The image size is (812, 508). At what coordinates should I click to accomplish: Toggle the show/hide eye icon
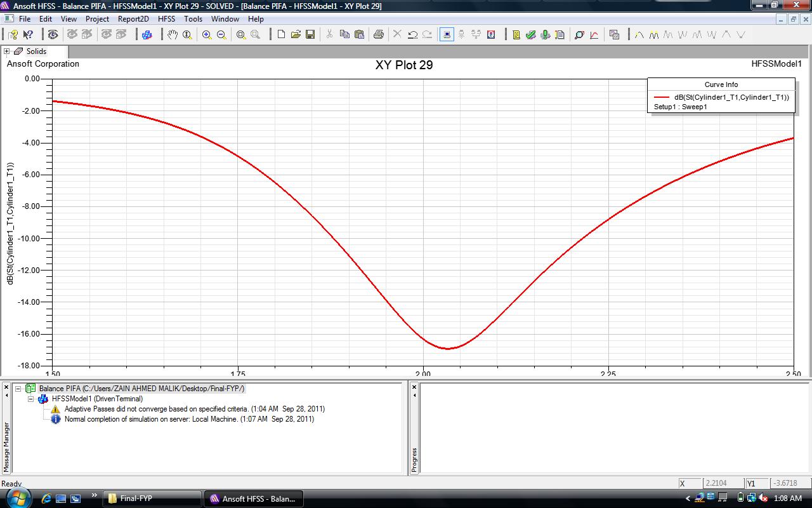tap(53, 34)
